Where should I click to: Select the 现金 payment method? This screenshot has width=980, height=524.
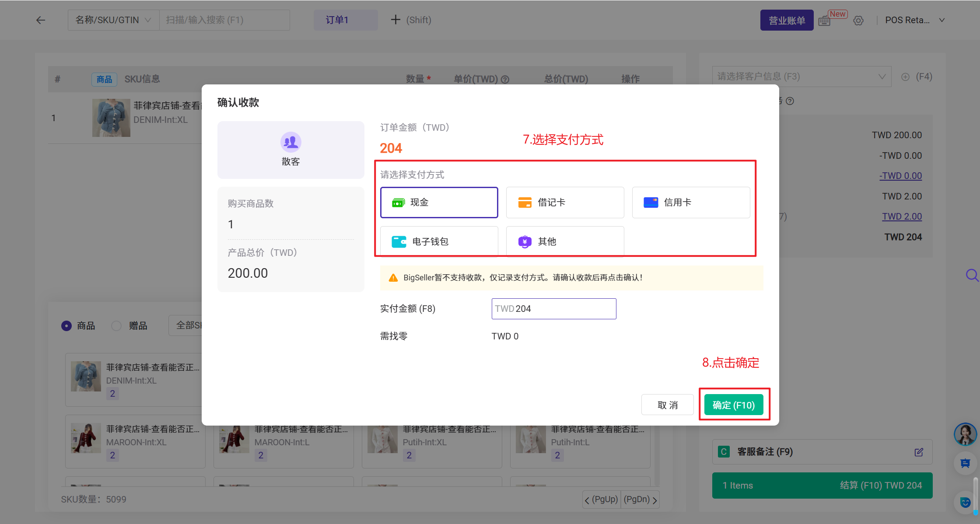[x=439, y=203]
